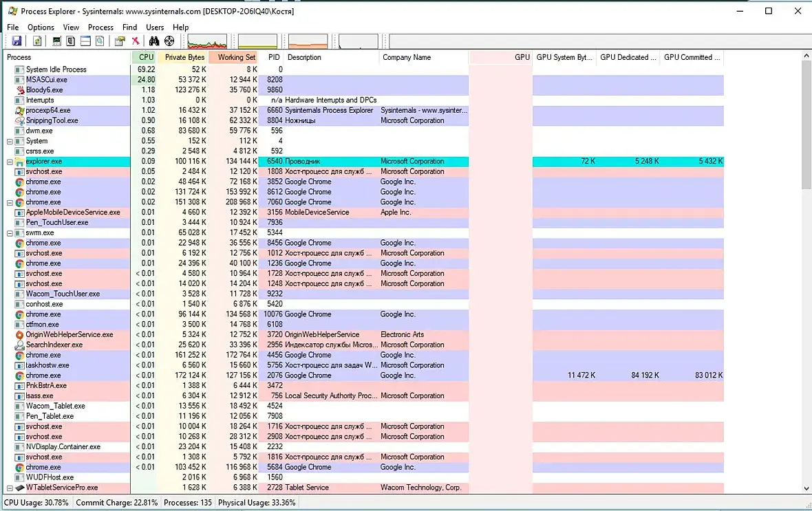Open the Find menu
Viewport: 812px width, 511px height.
coord(129,28)
